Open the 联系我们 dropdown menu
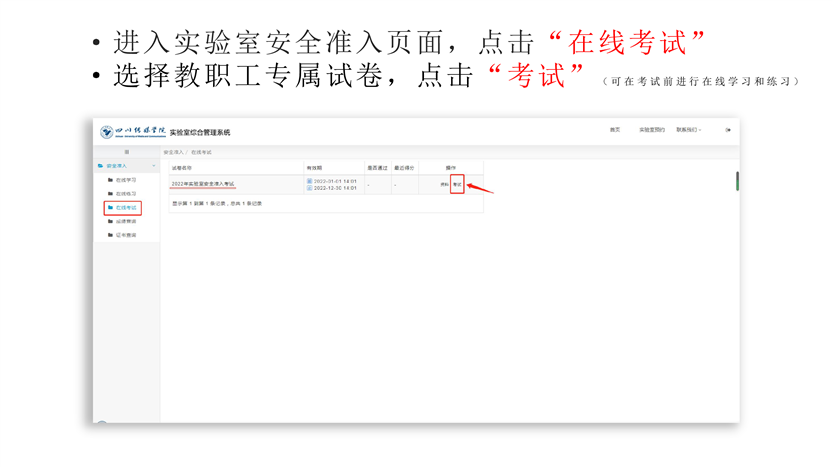Screen dimensions: 832x467 click(689, 130)
